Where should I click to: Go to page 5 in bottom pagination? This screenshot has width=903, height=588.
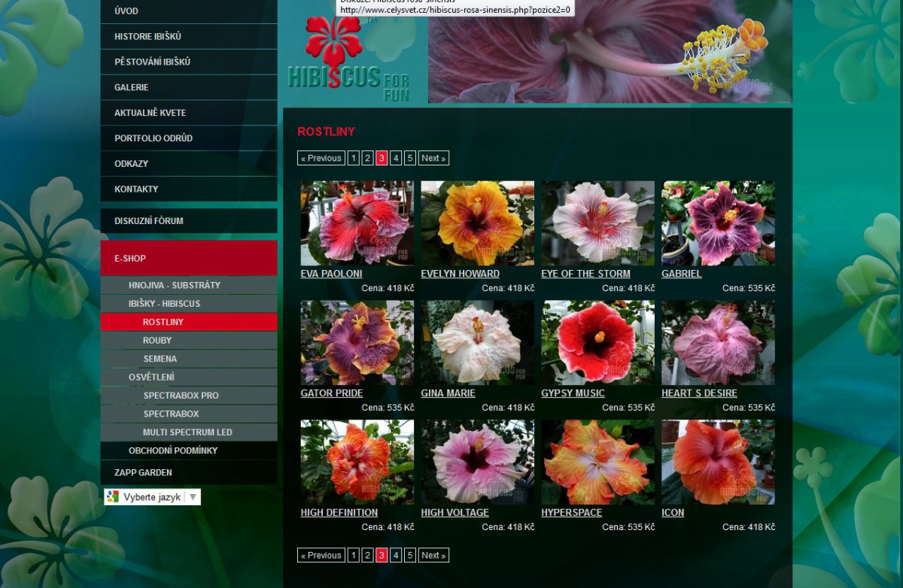pos(410,555)
